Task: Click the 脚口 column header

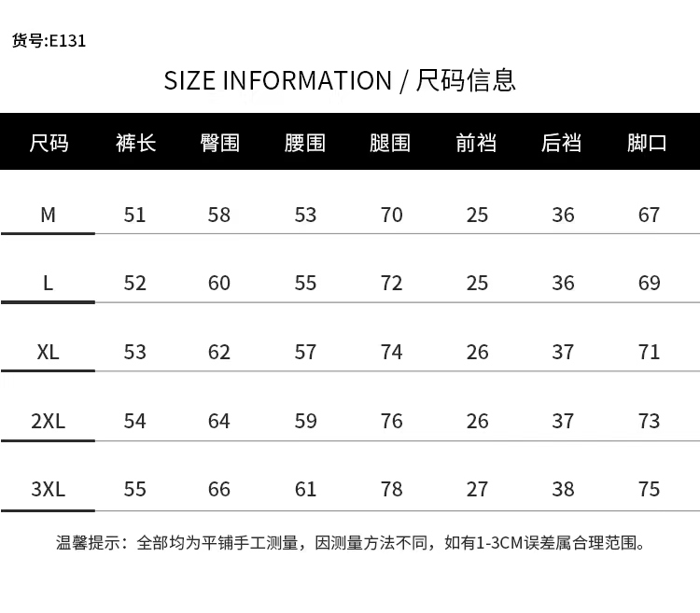Action: tap(648, 143)
